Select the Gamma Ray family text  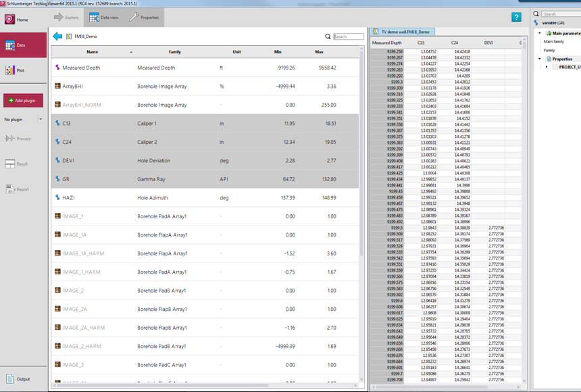coord(151,179)
